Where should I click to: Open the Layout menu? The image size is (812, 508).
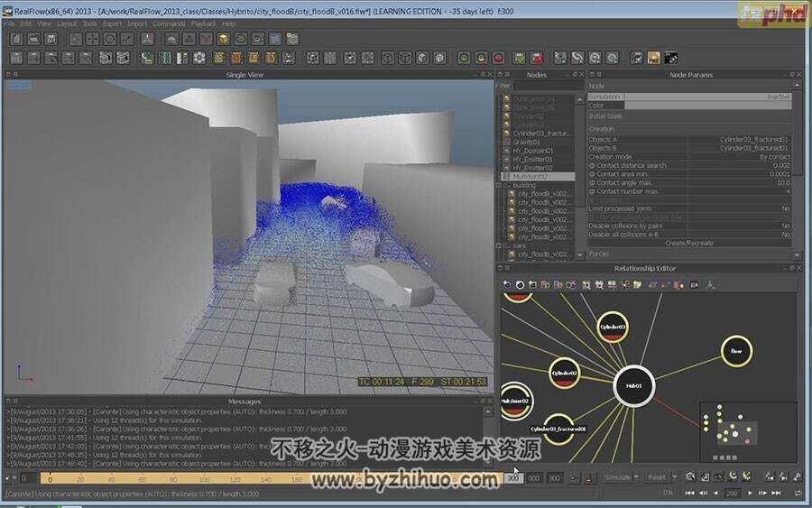(x=67, y=23)
